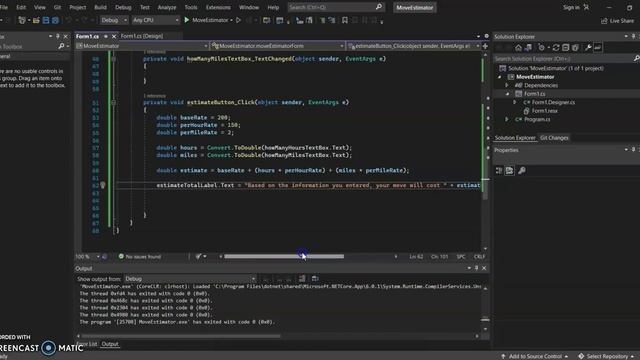Search the Toolbox with the magnifier icon
Screen dimensions: 640x360
click(61, 47)
